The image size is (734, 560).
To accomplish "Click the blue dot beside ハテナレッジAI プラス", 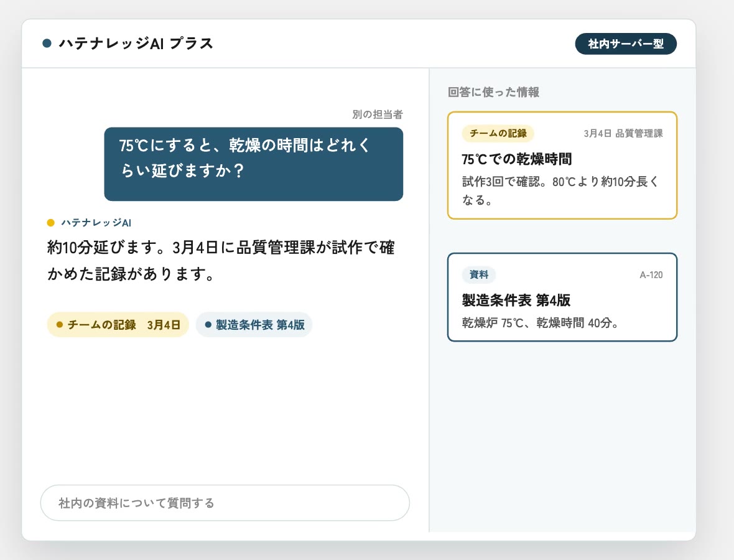I will point(47,44).
